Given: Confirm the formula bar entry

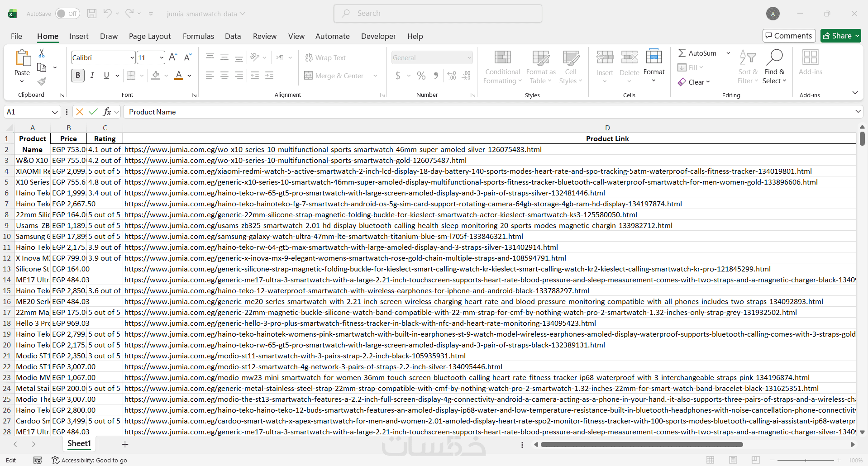Looking at the screenshot, I should click(93, 112).
